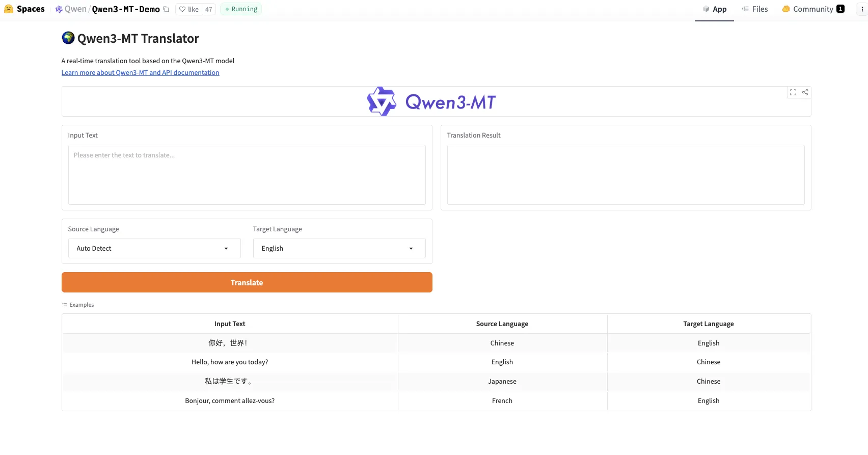Click the Qwen organization avatar icon
The height and width of the screenshot is (455, 868).
click(59, 9)
